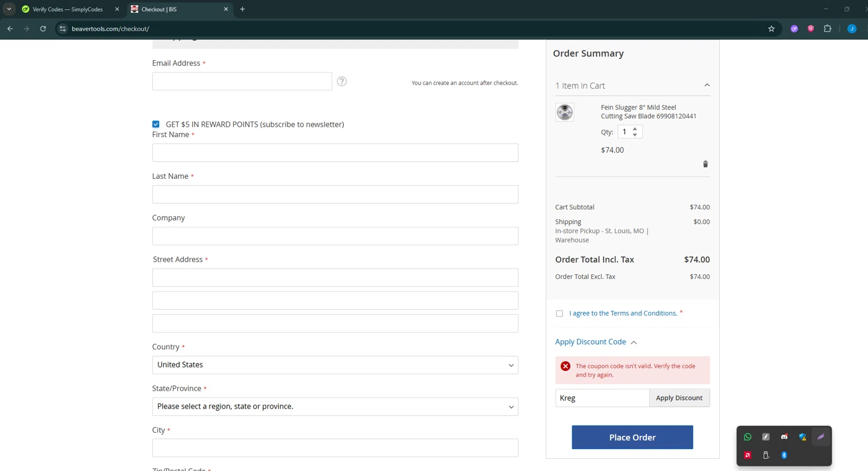Click 'You can create an account after checkout' note

465,83
